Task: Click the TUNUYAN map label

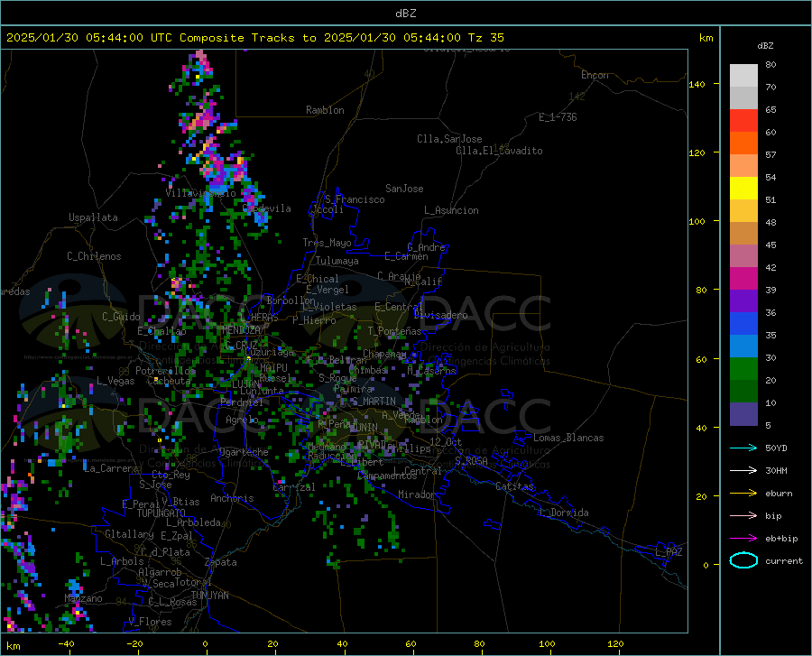Action: click(209, 596)
